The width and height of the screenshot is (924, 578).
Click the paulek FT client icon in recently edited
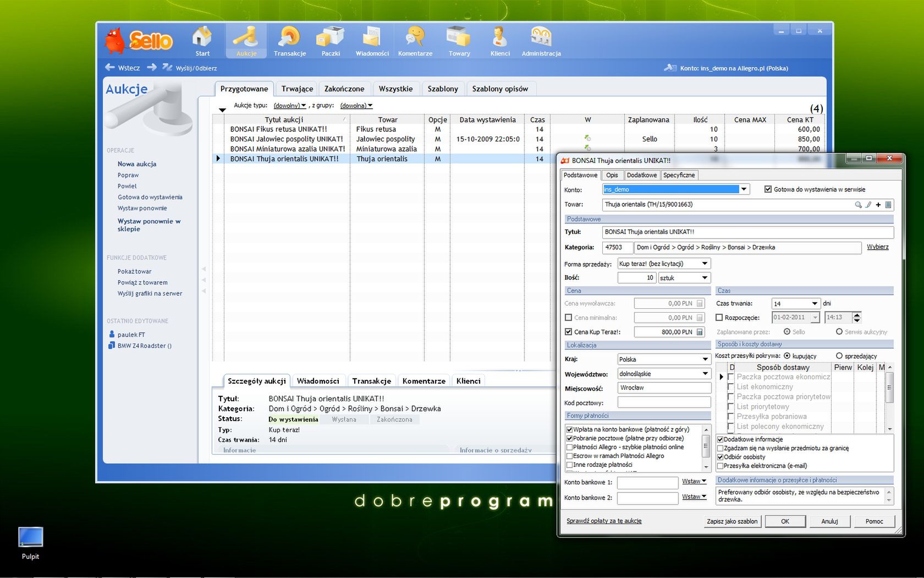coord(112,334)
